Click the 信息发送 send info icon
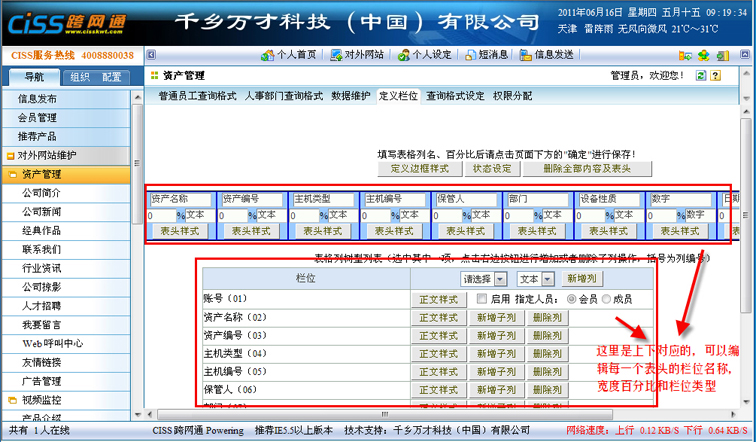The width and height of the screenshot is (756, 442). (x=527, y=55)
